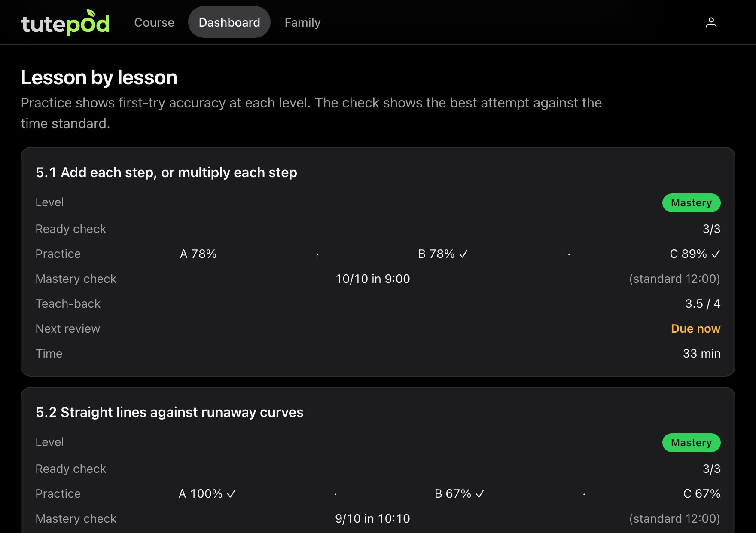This screenshot has width=756, height=533.
Task: Switch to the Family tab
Action: (x=302, y=22)
